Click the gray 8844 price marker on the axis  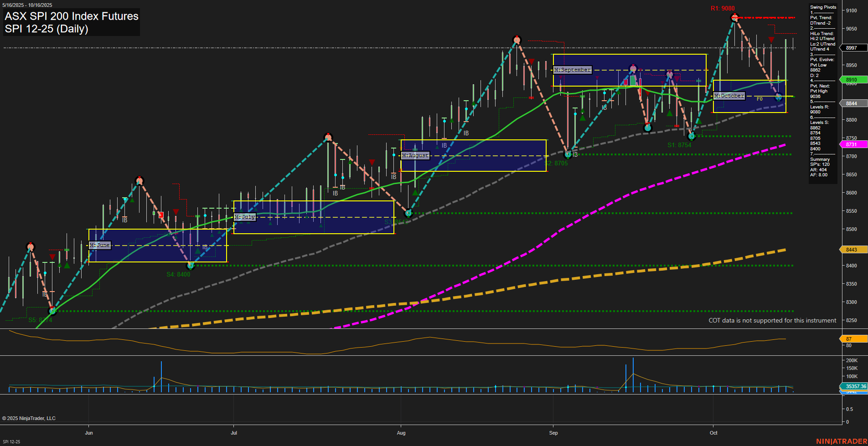tap(852, 103)
